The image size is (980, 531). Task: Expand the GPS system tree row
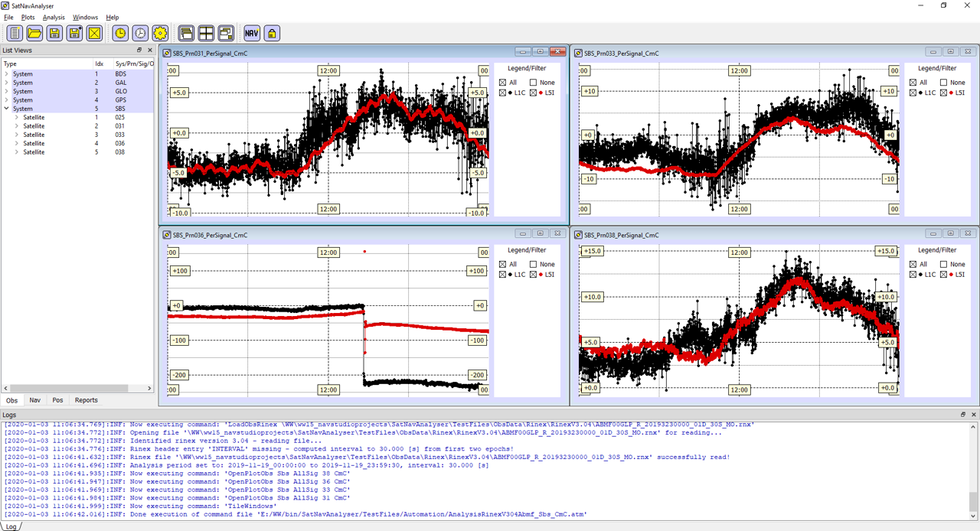click(7, 100)
